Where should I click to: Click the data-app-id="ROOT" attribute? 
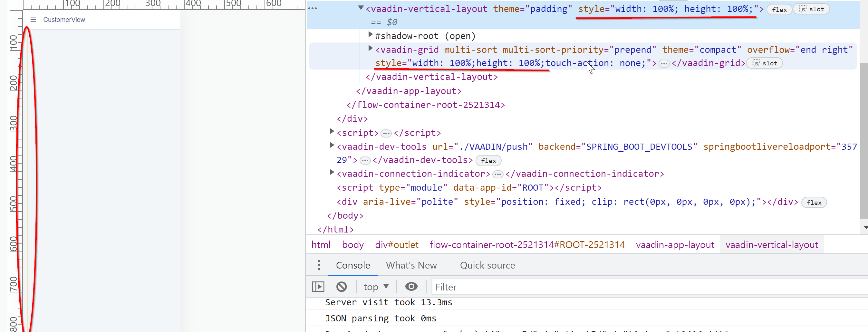501,187
